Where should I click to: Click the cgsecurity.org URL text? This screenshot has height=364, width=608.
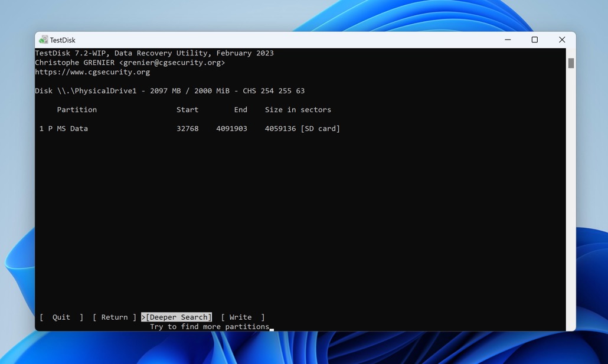[92, 72]
